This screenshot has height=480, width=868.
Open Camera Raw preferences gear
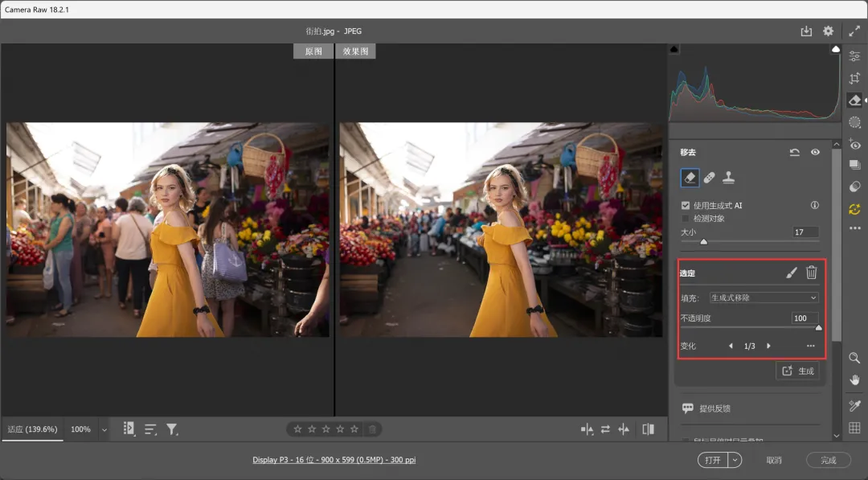click(828, 31)
